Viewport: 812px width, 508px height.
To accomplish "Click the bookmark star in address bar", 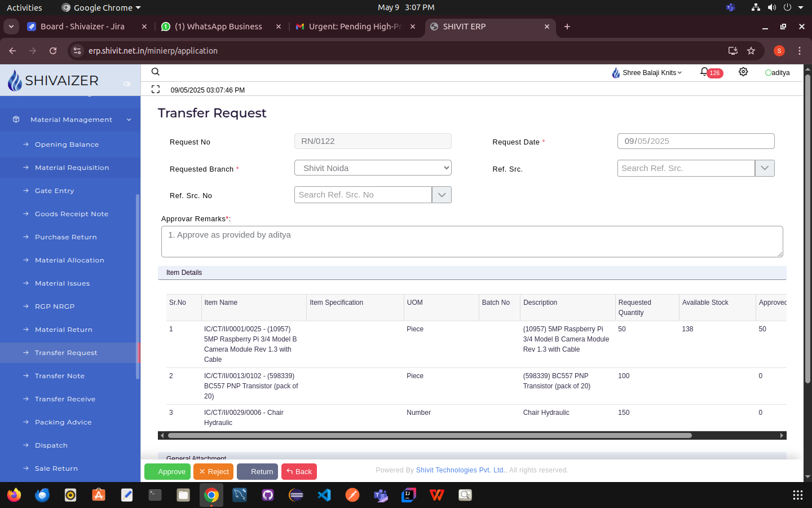I will click(x=751, y=51).
